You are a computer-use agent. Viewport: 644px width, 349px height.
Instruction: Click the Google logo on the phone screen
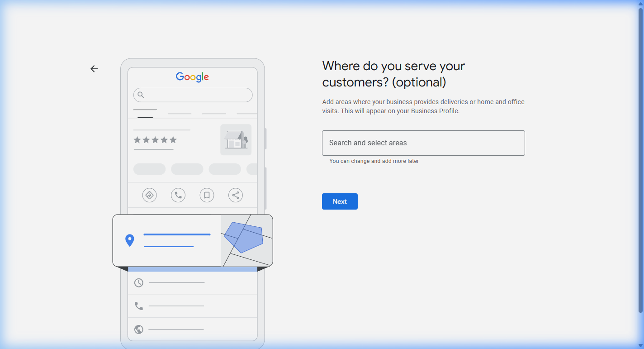[192, 77]
